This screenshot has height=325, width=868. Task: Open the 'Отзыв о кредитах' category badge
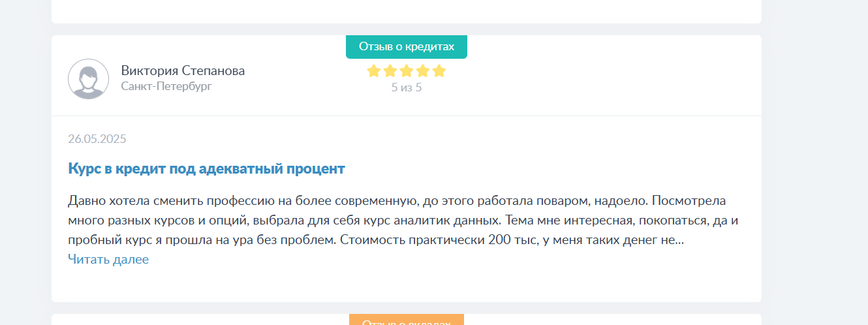[x=407, y=46]
